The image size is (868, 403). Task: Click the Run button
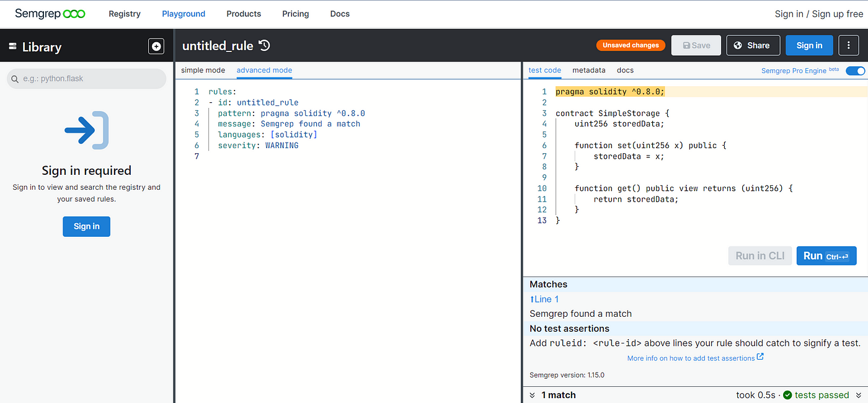(826, 255)
